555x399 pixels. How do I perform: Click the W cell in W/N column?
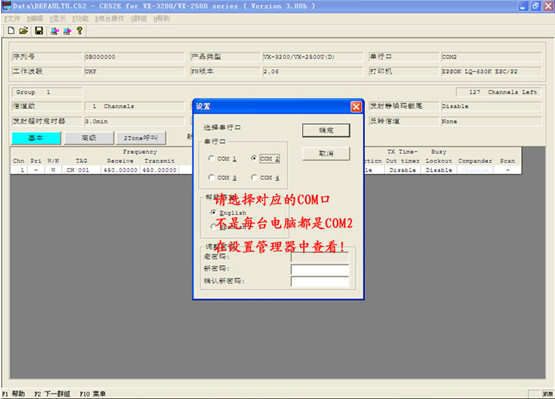tap(53, 170)
